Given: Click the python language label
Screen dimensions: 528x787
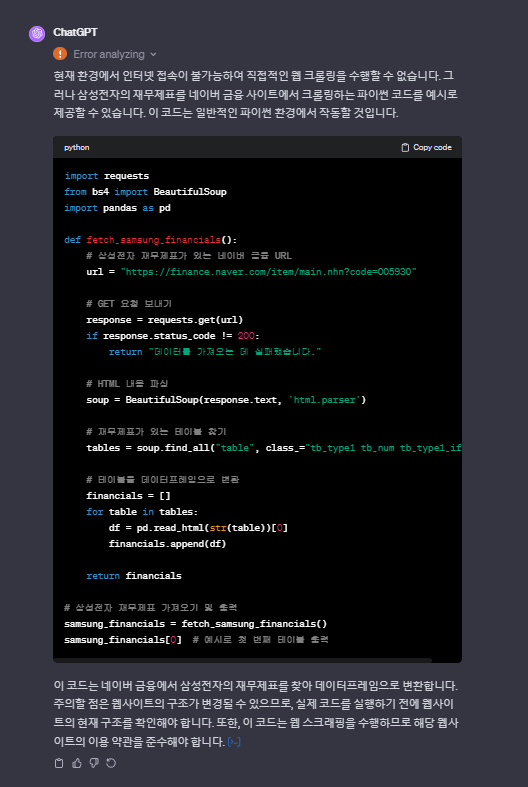Looking at the screenshot, I should pyautogui.click(x=77, y=148).
